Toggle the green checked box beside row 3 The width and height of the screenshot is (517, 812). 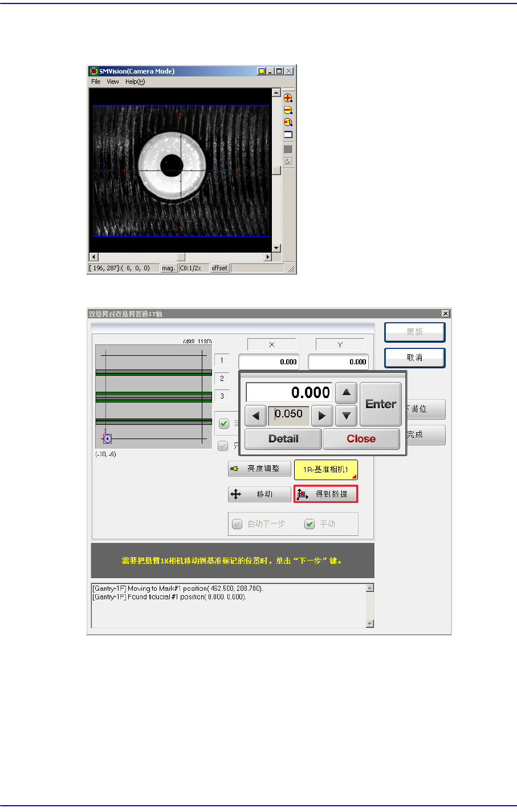[224, 423]
